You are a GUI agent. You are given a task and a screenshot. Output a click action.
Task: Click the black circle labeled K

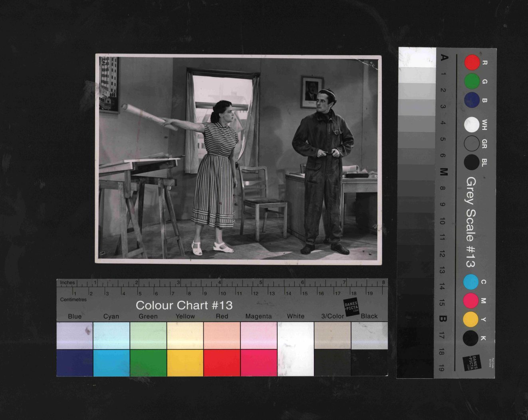471,338
